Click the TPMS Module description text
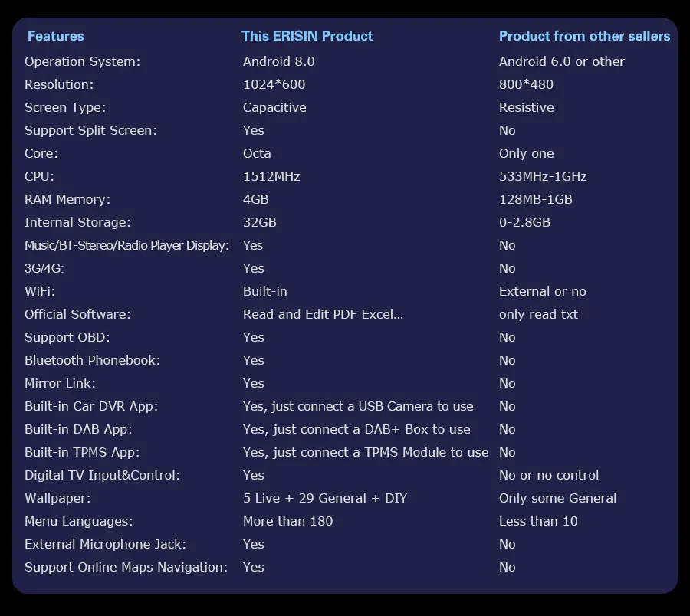Screen dimensions: 690x616 (x=365, y=453)
